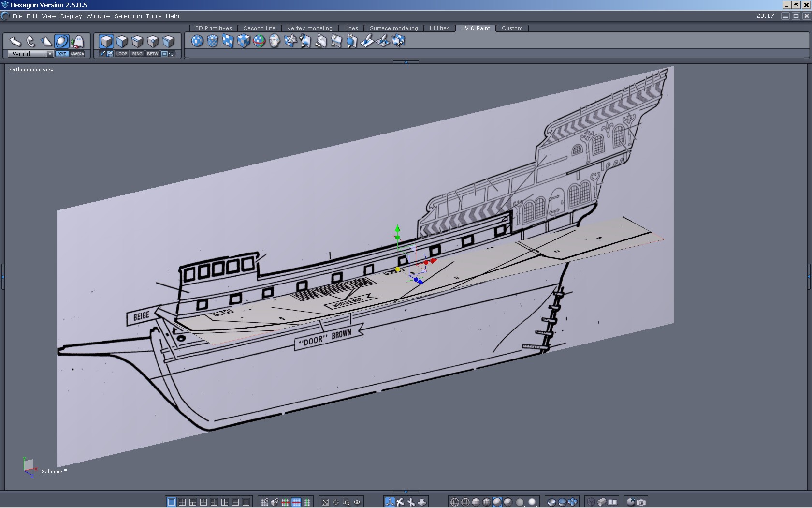Screen dimensions: 812x508
Task: Click the select arrow tool
Action: coord(15,42)
